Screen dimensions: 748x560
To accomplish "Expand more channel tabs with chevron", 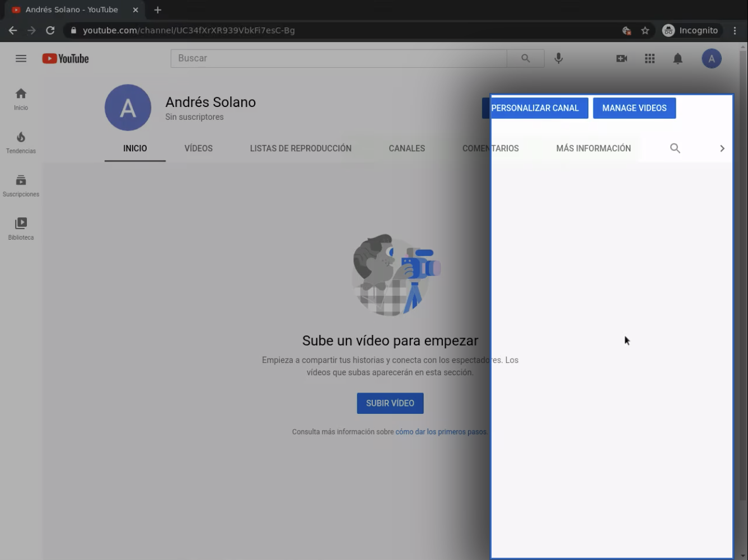I will pos(722,148).
